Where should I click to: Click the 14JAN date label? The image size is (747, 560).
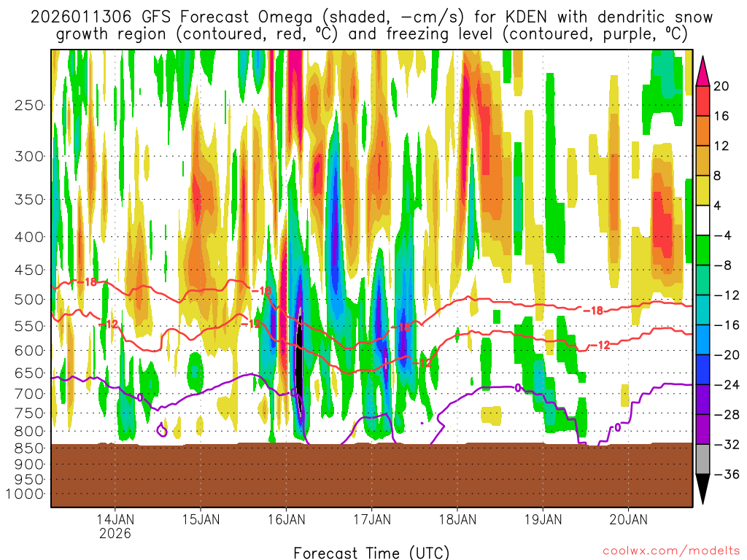click(115, 519)
